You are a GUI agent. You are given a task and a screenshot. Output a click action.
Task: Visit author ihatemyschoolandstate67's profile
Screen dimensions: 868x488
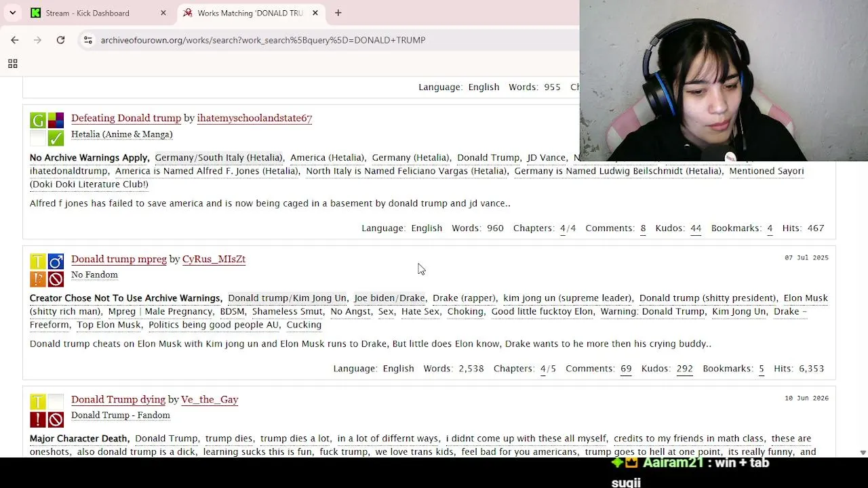tap(254, 118)
